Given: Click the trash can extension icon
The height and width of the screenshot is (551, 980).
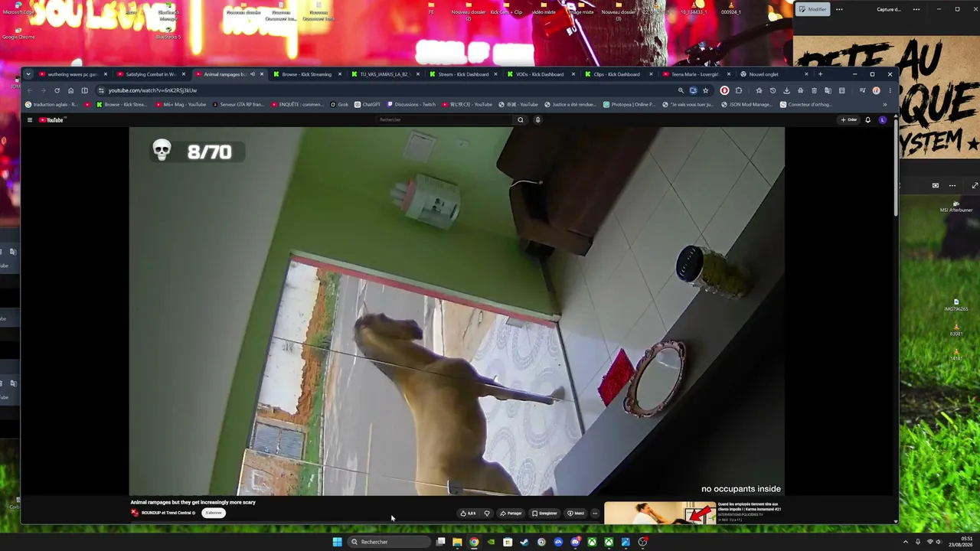Looking at the screenshot, I should pyautogui.click(x=814, y=90).
